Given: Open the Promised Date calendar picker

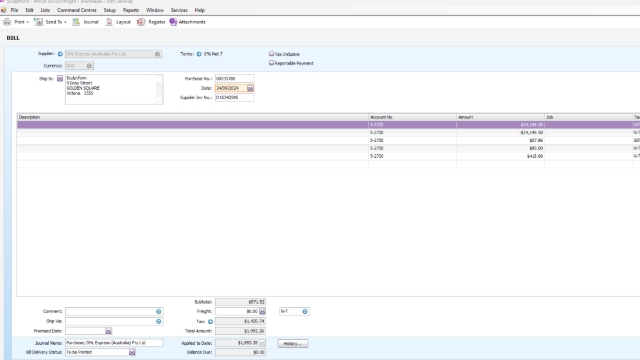Looking at the screenshot, I should [x=108, y=331].
